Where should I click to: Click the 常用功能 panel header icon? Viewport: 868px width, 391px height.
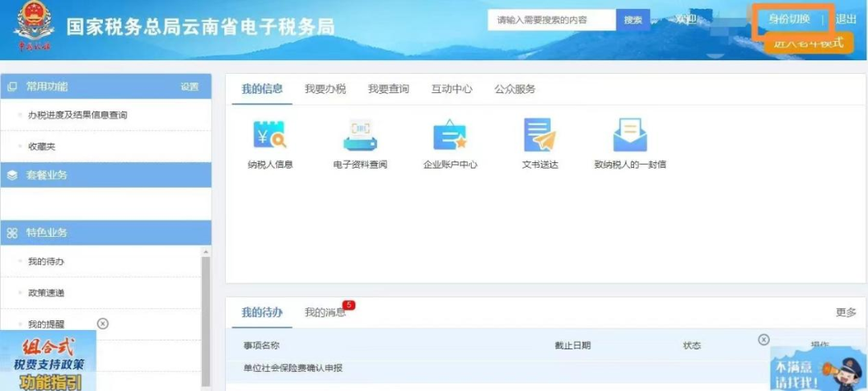[x=12, y=87]
